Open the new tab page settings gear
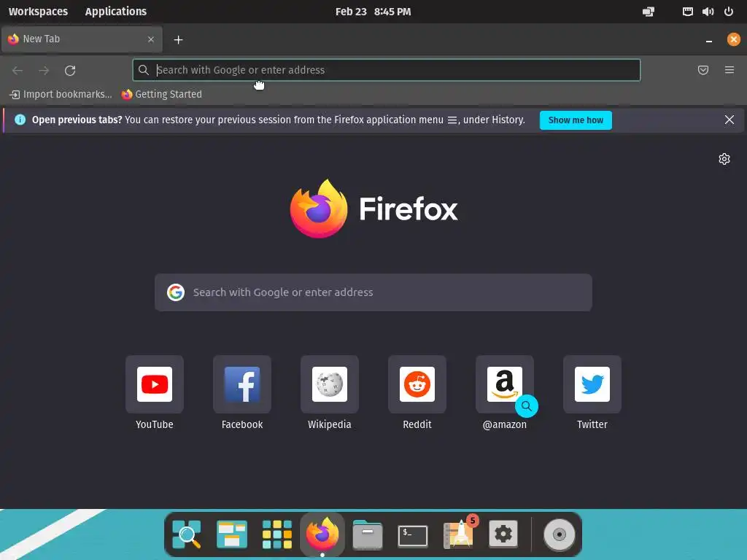This screenshot has height=560, width=747. point(724,159)
